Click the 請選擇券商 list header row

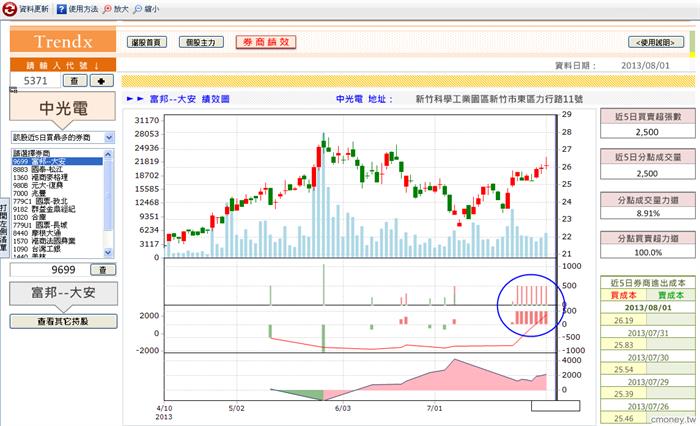57,154
